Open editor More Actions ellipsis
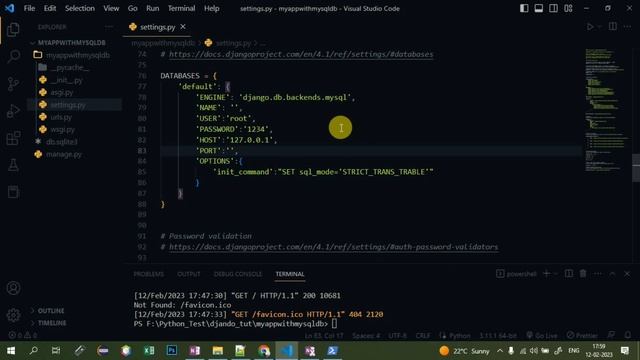The width and height of the screenshot is (640, 360). pyautogui.click(x=627, y=27)
